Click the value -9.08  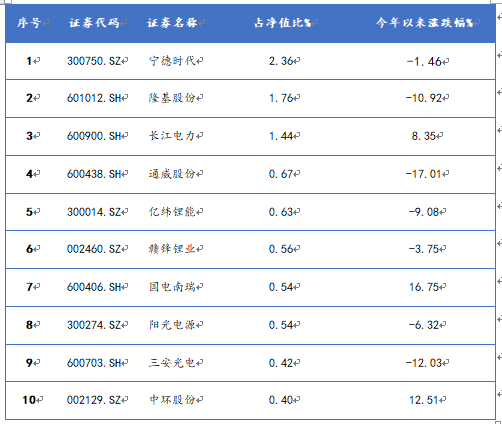coord(424,212)
